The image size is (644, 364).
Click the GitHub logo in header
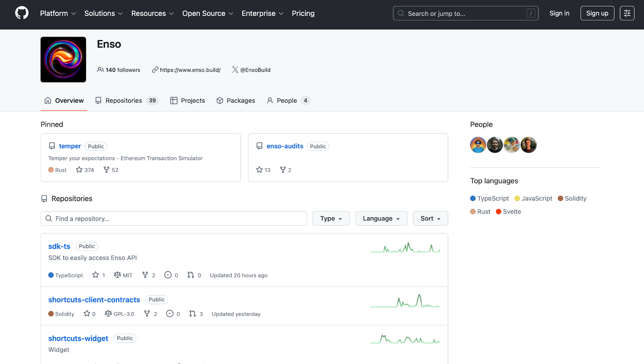22,13
